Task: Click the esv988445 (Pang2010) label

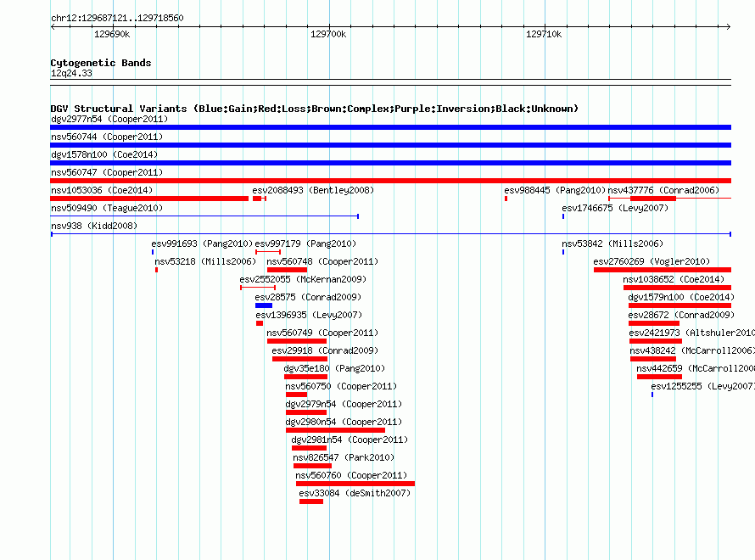Action: point(555,190)
